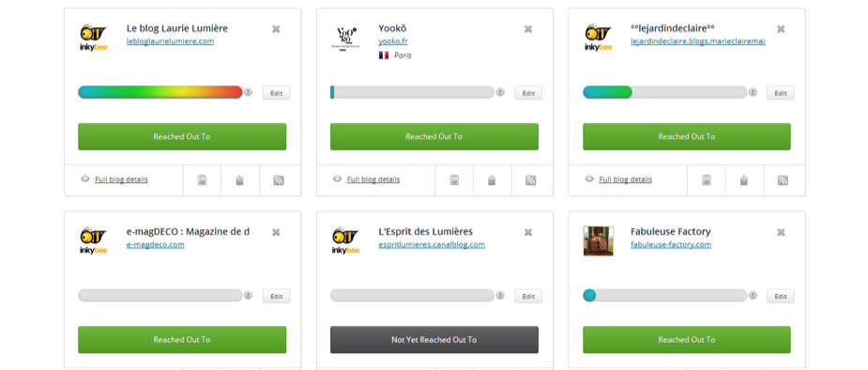
Task: Click help icon next to Fabuleuse Factory bar
Action: pyautogui.click(x=753, y=296)
